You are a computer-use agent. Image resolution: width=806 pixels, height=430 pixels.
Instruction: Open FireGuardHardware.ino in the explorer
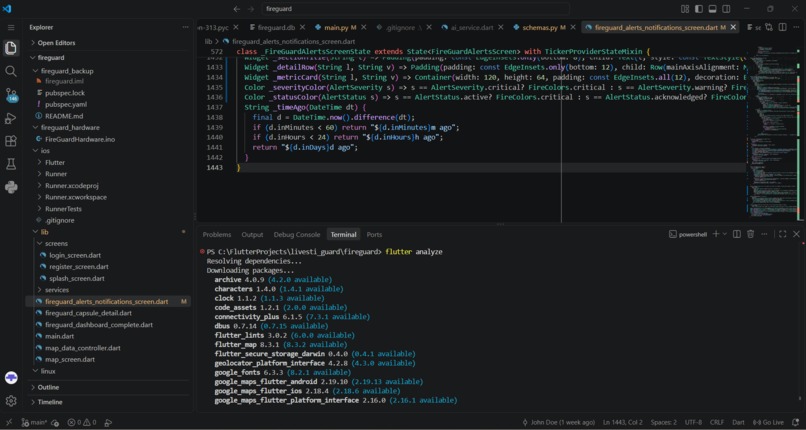tap(80, 139)
